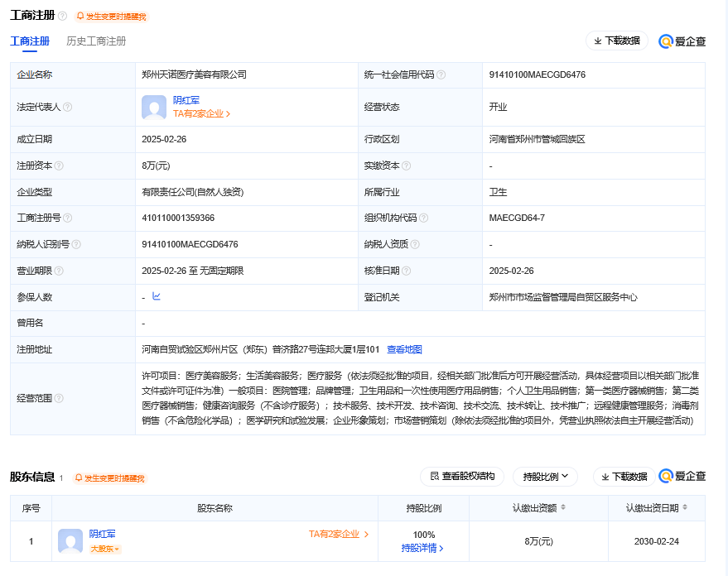The width and height of the screenshot is (728, 576).
Task: Select 2030-02-24 date in shareholder table
Action: pyautogui.click(x=657, y=541)
